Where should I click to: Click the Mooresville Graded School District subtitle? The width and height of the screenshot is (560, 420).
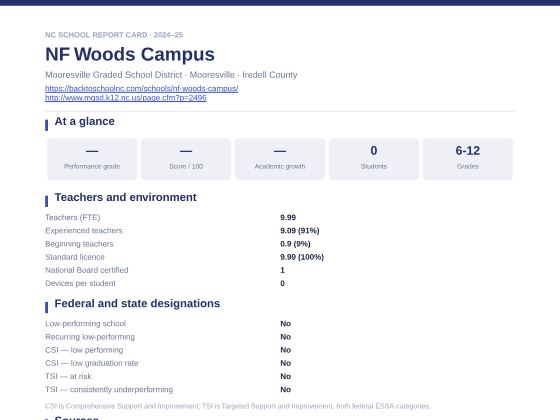[171, 75]
